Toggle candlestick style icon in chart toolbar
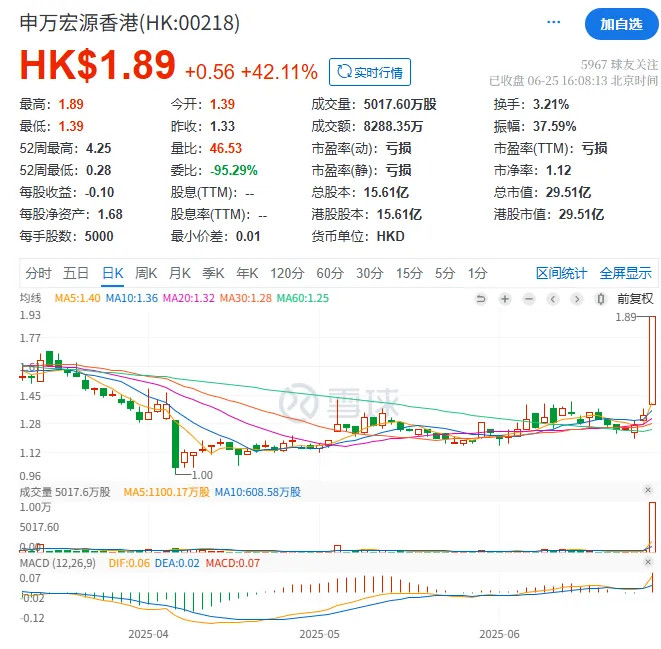This screenshot has height=649, width=661. [x=601, y=299]
